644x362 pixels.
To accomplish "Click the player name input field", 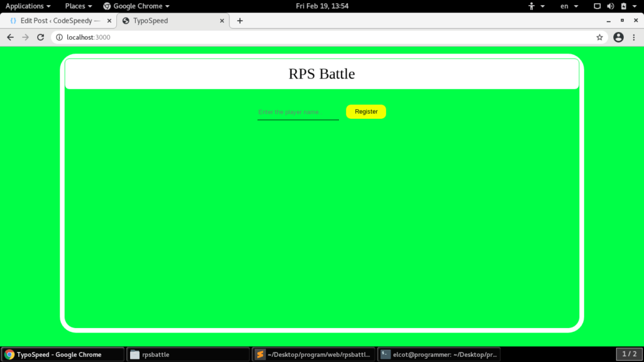I will click(x=297, y=112).
